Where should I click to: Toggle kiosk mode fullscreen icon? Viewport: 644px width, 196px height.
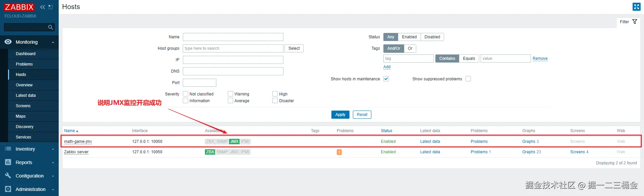tap(636, 7)
